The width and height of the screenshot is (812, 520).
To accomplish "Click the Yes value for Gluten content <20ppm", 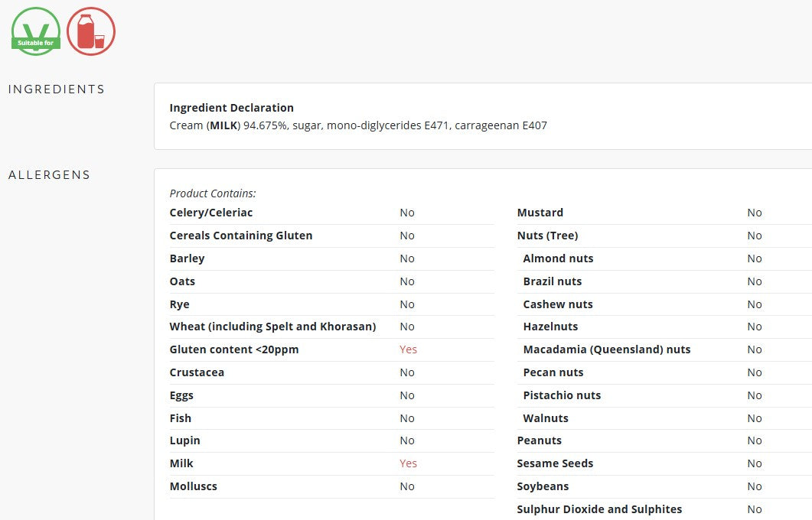I will click(408, 349).
